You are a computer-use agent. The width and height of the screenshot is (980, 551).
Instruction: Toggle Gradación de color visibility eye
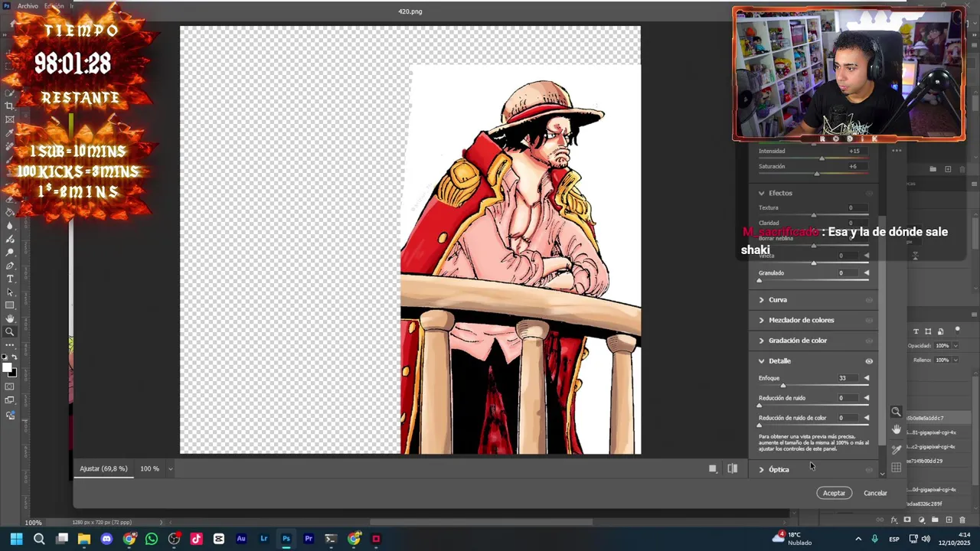pos(869,341)
